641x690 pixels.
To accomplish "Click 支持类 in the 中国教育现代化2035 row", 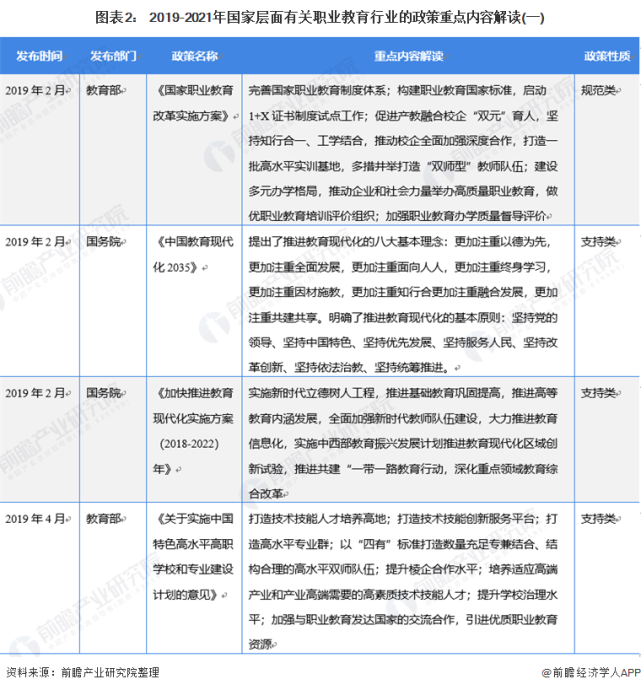I will click(x=598, y=242).
